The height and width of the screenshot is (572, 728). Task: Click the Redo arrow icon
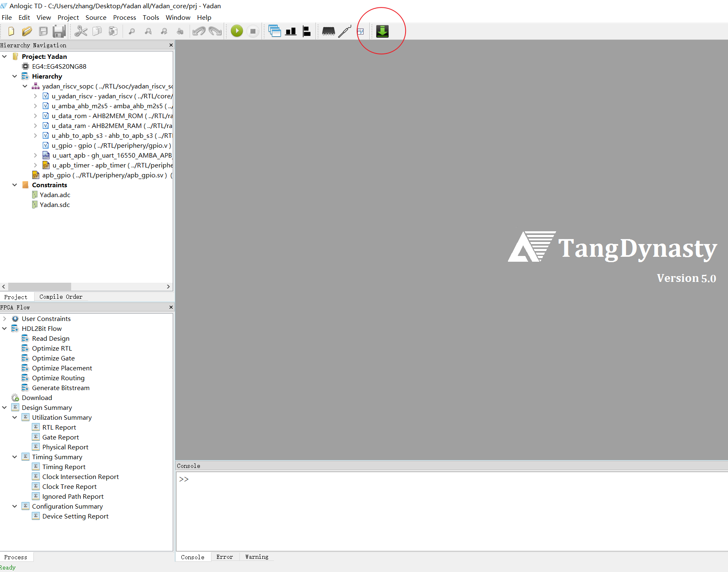pyautogui.click(x=215, y=31)
